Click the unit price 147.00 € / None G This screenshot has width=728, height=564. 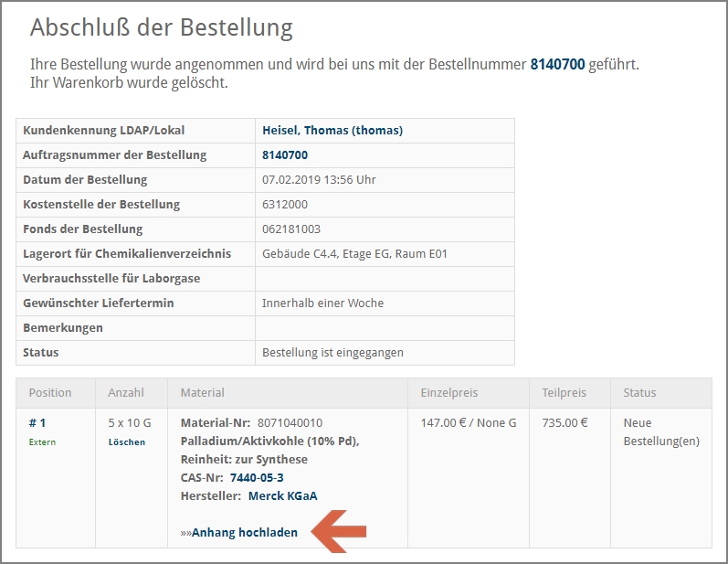click(x=469, y=422)
